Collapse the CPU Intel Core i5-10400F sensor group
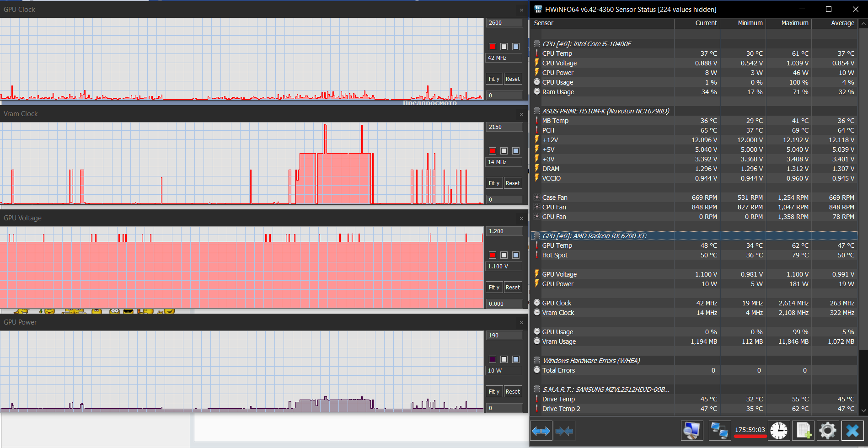The image size is (868, 448). tap(537, 44)
